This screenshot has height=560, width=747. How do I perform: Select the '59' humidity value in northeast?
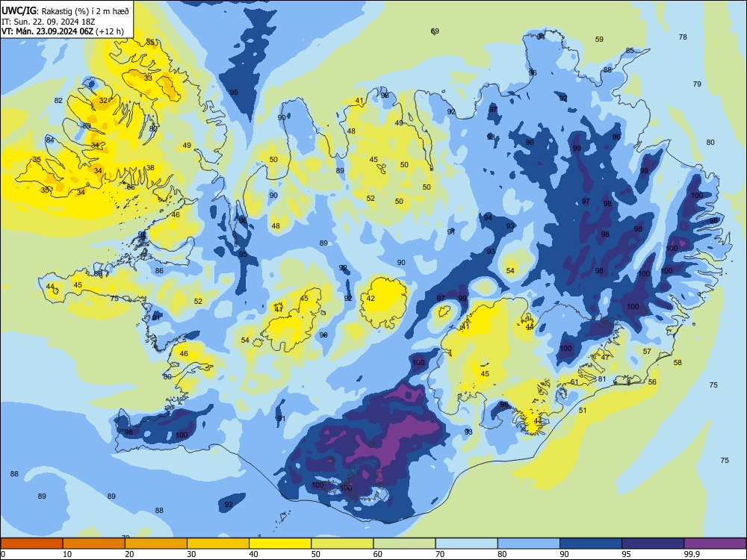(x=599, y=40)
